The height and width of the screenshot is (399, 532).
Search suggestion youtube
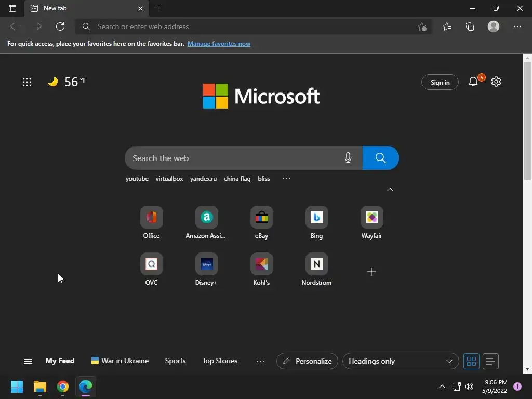(x=137, y=179)
